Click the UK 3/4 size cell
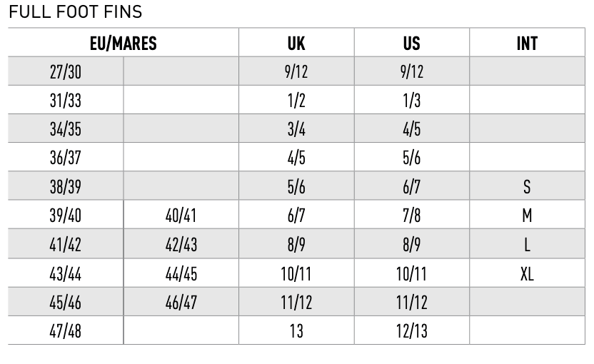This screenshot has height=364, width=594. click(x=296, y=128)
